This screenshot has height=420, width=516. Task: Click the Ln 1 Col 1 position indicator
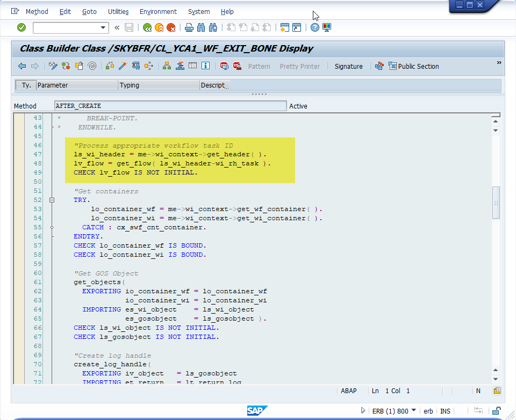(391, 390)
